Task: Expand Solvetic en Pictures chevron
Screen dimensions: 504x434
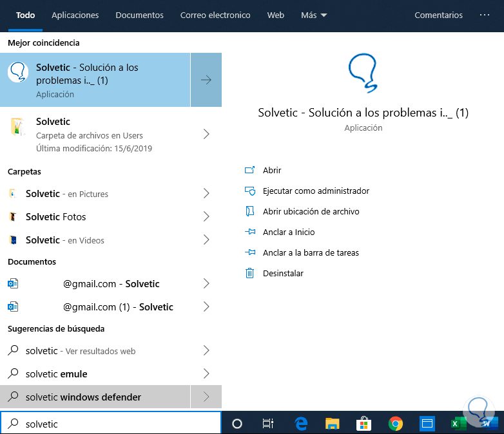Action: pyautogui.click(x=206, y=193)
